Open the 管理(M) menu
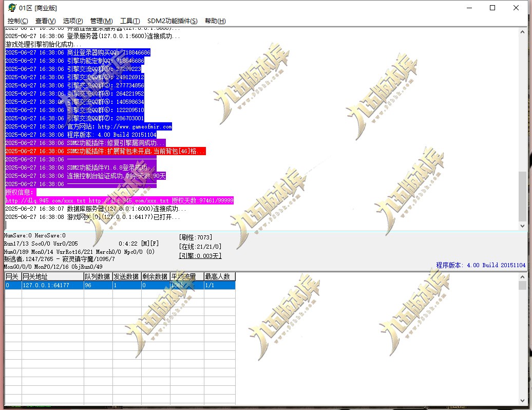The height and width of the screenshot is (410, 532). click(x=102, y=21)
